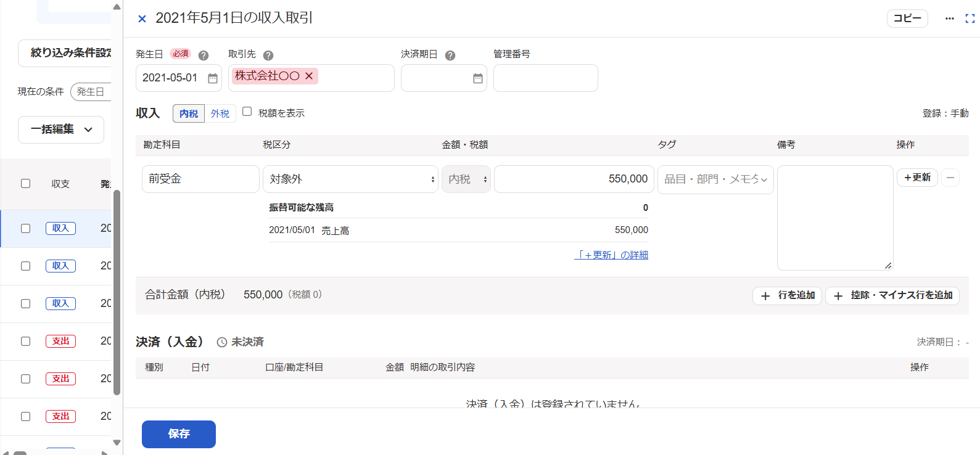Click the 前受金 account field
980x455 pixels.
pos(200,179)
